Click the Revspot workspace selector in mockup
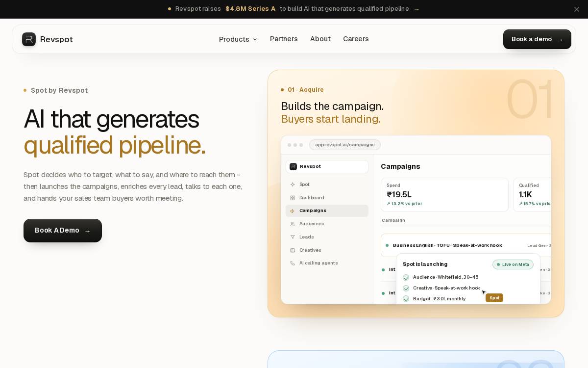 [x=327, y=166]
